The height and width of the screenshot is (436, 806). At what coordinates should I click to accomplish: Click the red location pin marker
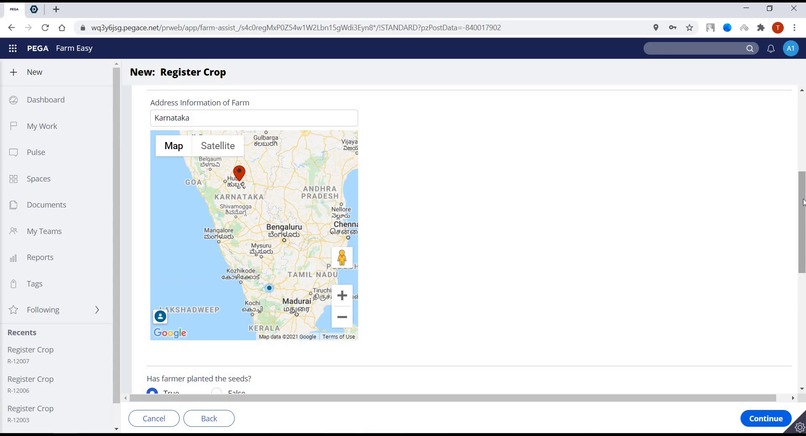pyautogui.click(x=239, y=173)
